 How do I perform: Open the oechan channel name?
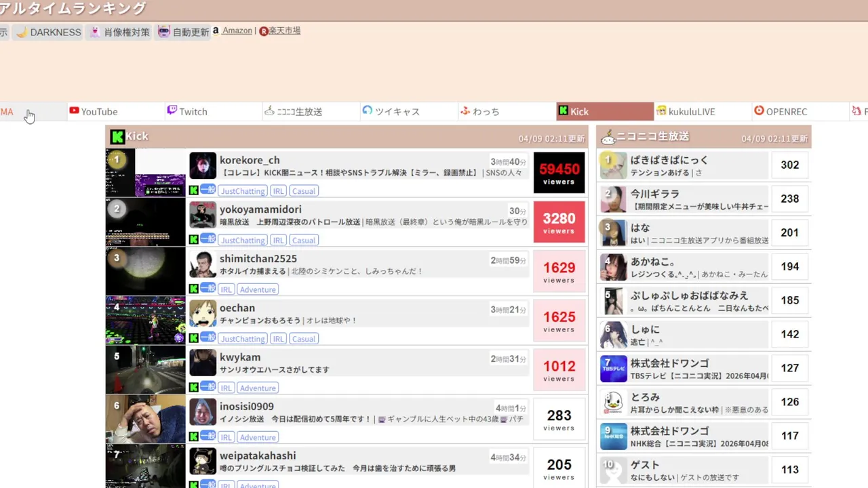pyautogui.click(x=237, y=308)
